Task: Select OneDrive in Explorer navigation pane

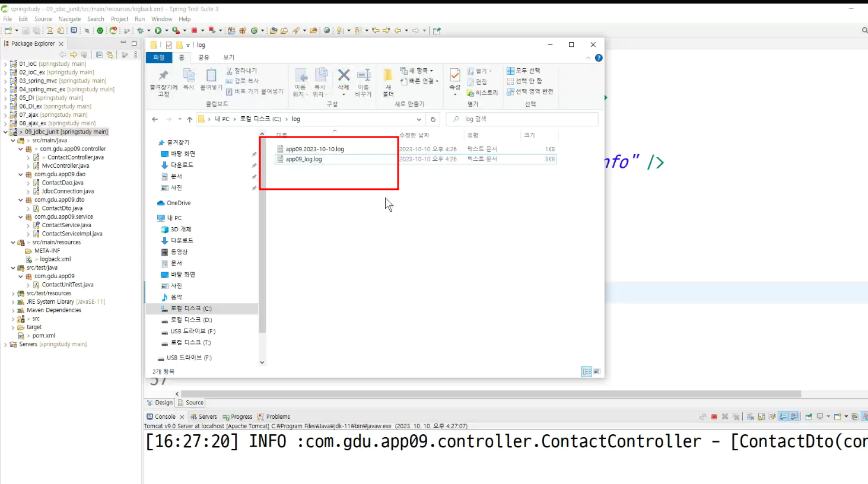Action: pos(179,203)
